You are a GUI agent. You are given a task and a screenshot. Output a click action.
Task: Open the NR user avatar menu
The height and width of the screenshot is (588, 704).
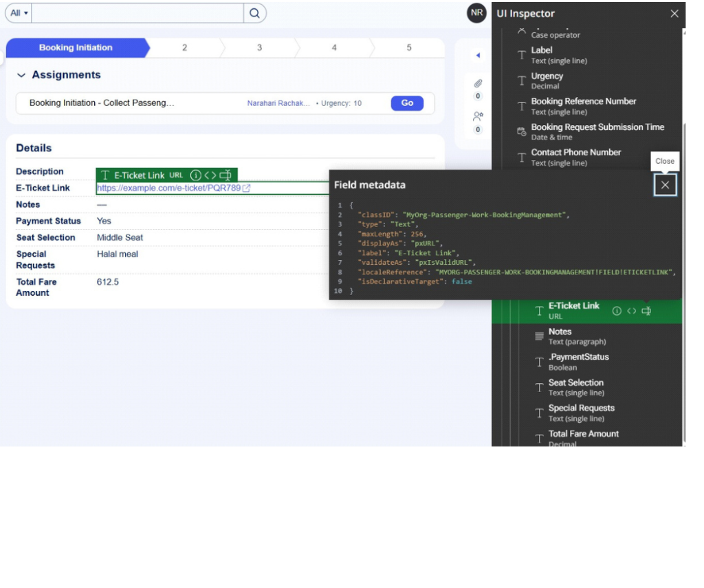click(x=476, y=13)
